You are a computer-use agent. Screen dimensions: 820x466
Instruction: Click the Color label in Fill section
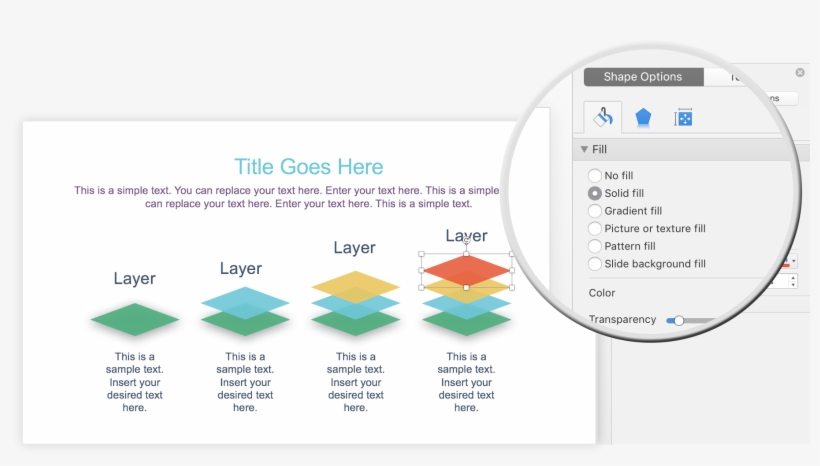coord(602,293)
